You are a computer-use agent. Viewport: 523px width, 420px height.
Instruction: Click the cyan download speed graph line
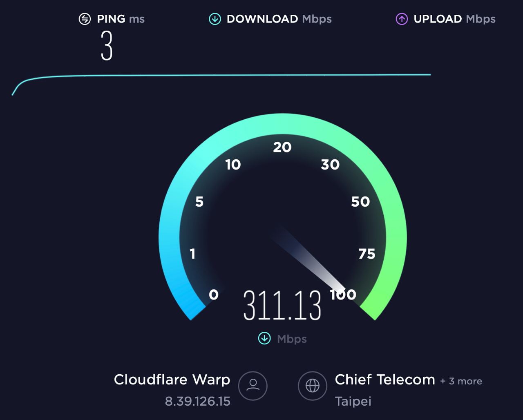221,76
